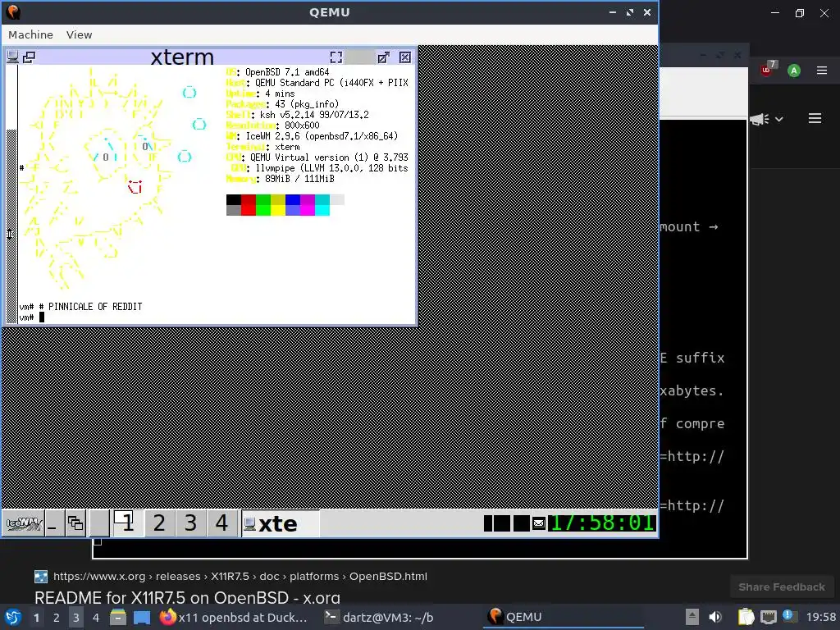Click the QEMU title bar app icon
Screen dimensions: 840x630
click(x=13, y=11)
